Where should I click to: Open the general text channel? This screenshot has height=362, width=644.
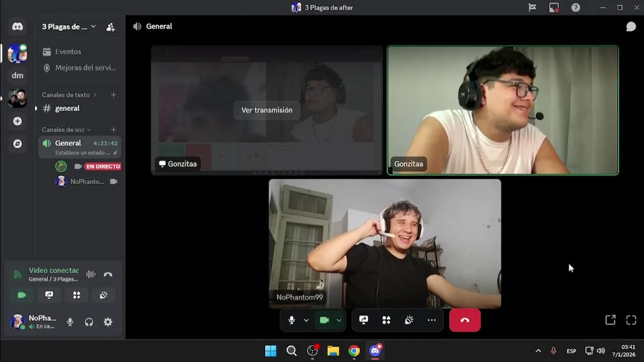point(79,108)
